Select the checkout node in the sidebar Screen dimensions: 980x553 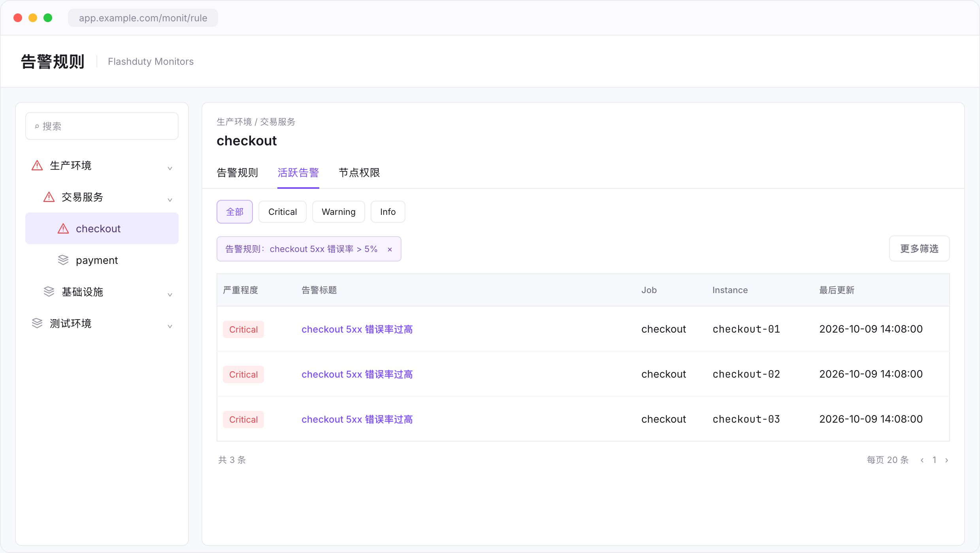[x=102, y=229]
